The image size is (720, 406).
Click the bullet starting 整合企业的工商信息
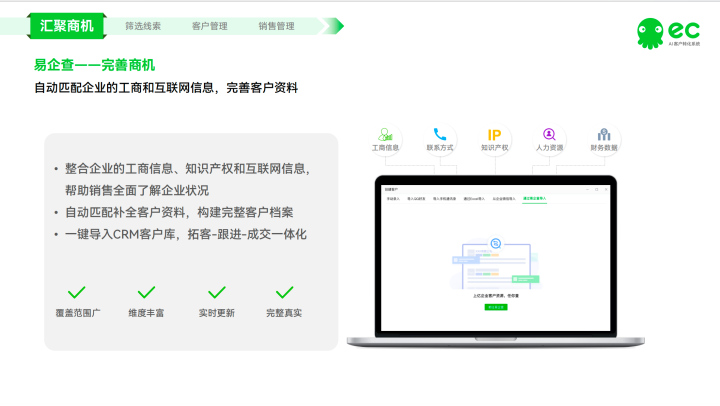pos(187,169)
